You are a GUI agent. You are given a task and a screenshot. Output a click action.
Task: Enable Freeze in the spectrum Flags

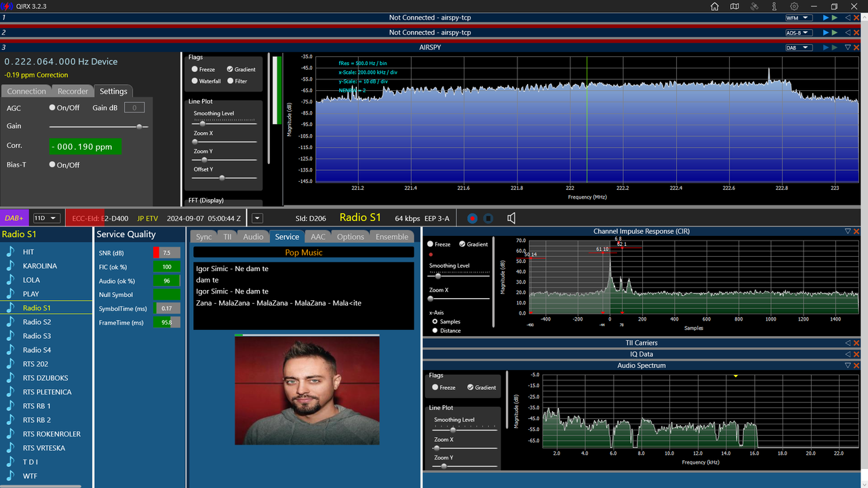[x=195, y=69]
